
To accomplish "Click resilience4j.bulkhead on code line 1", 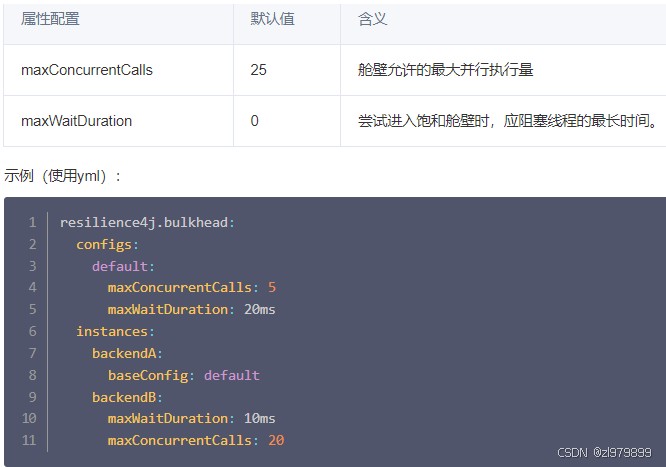I will (x=146, y=222).
